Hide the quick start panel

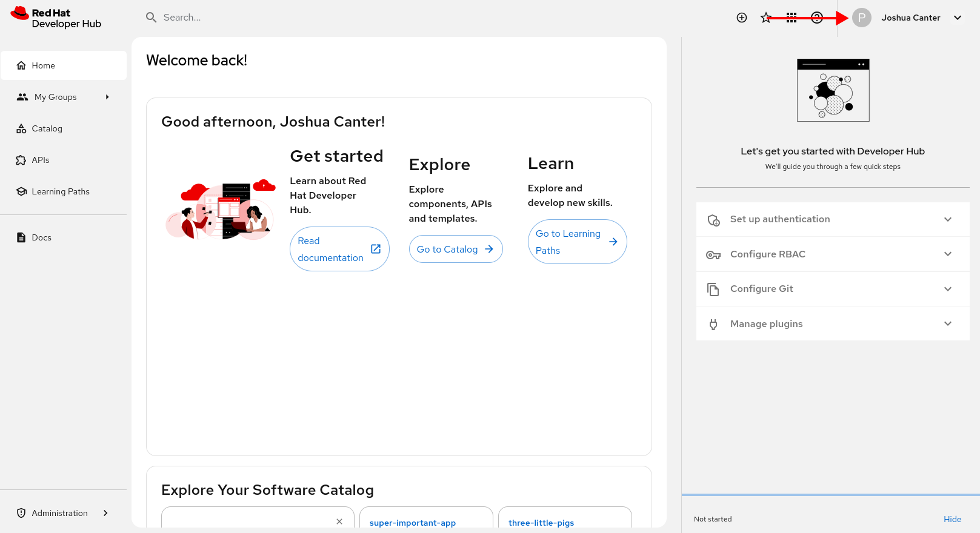click(x=952, y=519)
